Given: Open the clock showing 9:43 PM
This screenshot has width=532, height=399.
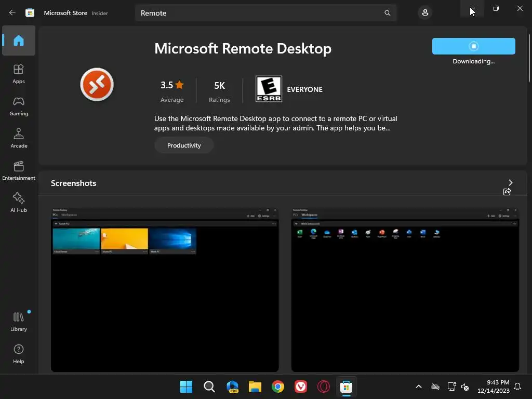Looking at the screenshot, I should coord(494,387).
